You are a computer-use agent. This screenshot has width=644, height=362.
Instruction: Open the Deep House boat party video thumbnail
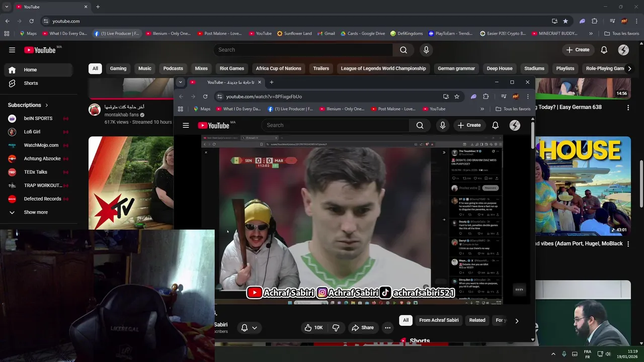(x=583, y=186)
